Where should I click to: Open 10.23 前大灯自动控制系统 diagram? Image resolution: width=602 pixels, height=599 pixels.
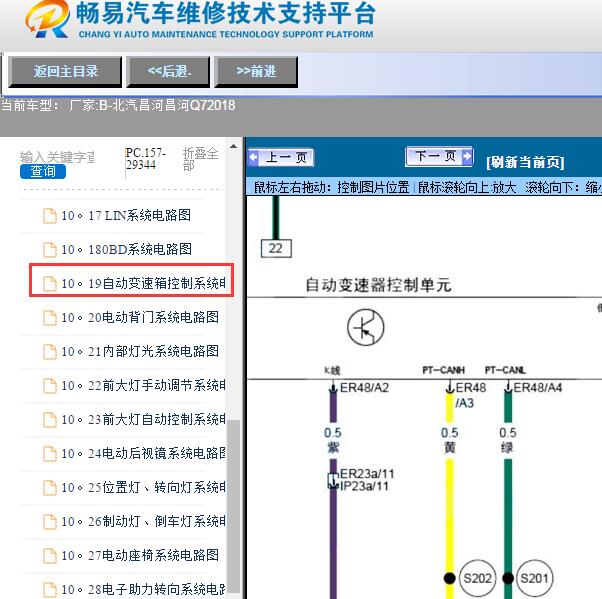pos(143,420)
